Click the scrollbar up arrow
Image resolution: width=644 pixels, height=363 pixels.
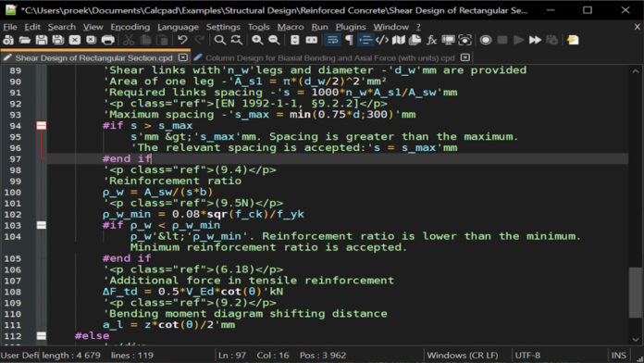[636, 71]
